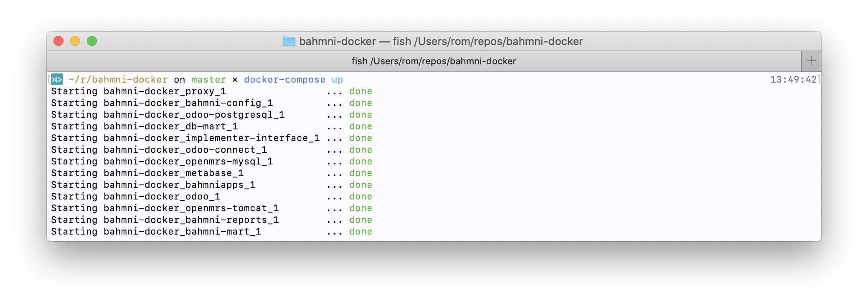Click 'done' status for openmrs-tomcat_1
Screen dimensions: 868x303
[360, 208]
